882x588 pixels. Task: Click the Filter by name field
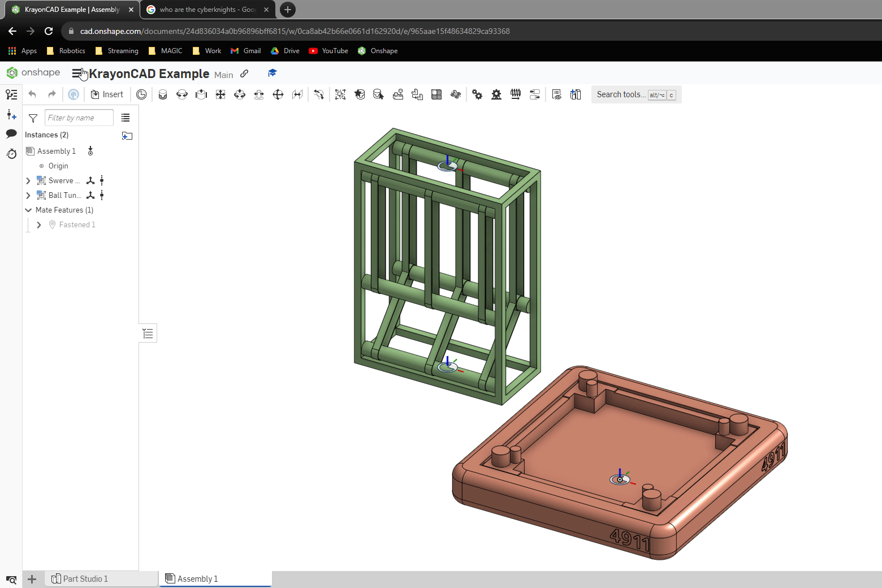79,118
